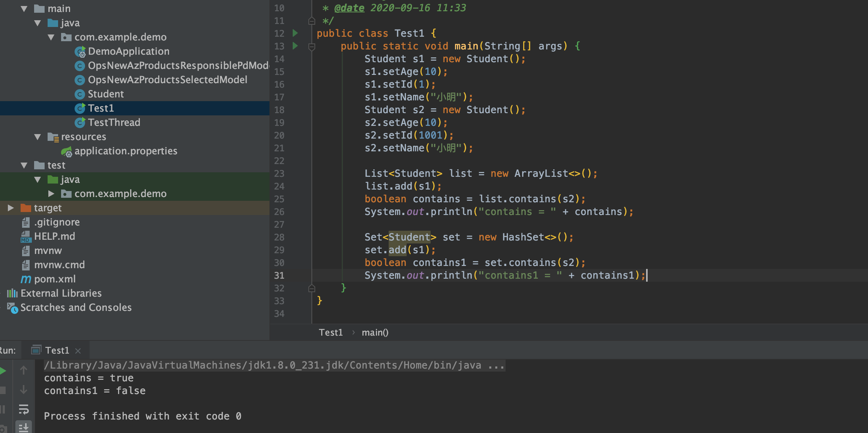Image resolution: width=868 pixels, height=433 pixels.
Task: Toggle code fold marker at main method
Action: (311, 46)
